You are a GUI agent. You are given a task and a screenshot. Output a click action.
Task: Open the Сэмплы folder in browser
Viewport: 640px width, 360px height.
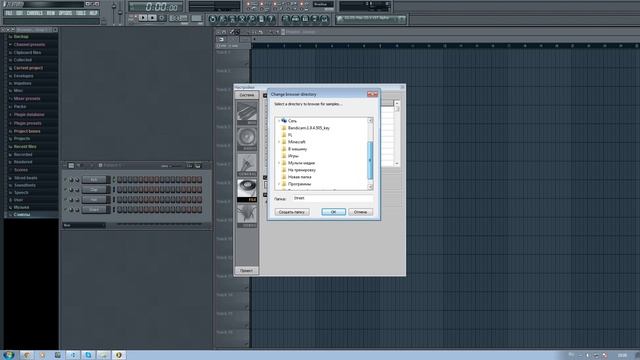tap(22, 214)
